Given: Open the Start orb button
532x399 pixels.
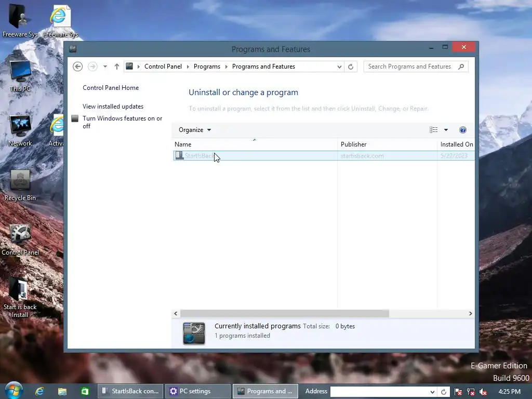Looking at the screenshot, I should 14,391.
